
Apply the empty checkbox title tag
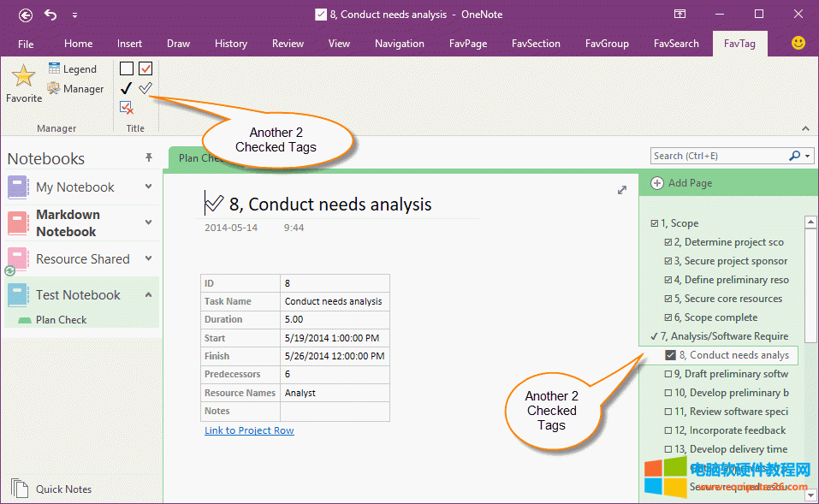(126, 68)
